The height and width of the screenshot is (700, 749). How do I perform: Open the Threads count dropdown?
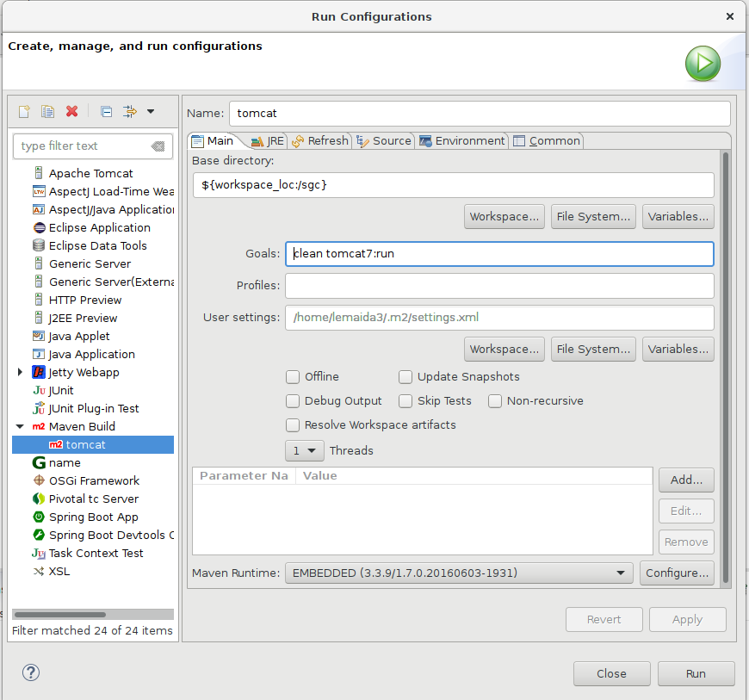304,450
